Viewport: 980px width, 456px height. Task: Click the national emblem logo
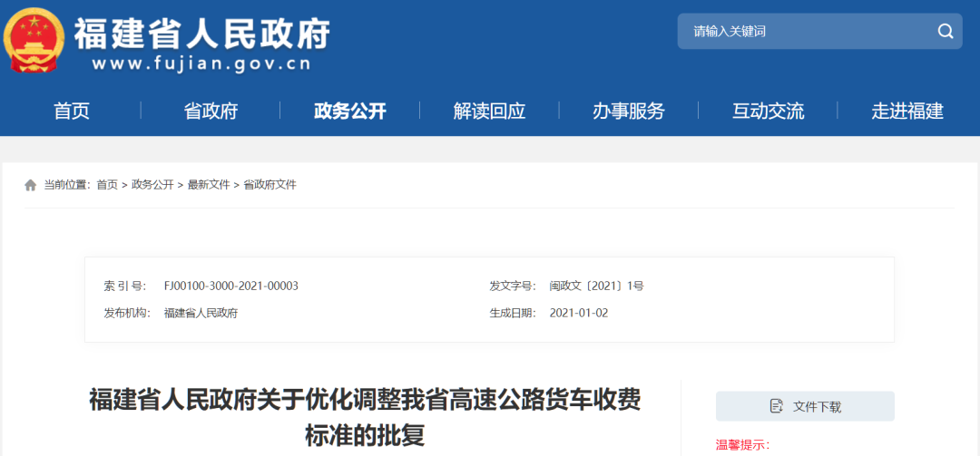(x=34, y=41)
